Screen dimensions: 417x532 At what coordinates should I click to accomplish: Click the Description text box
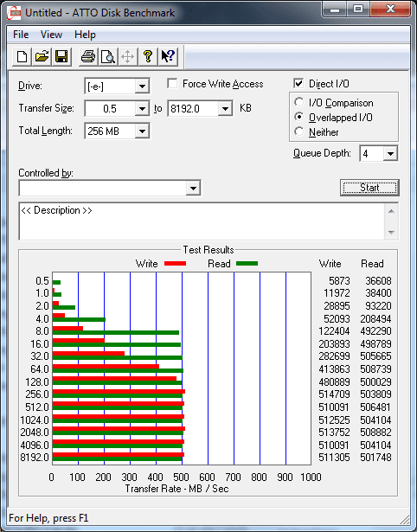click(202, 221)
